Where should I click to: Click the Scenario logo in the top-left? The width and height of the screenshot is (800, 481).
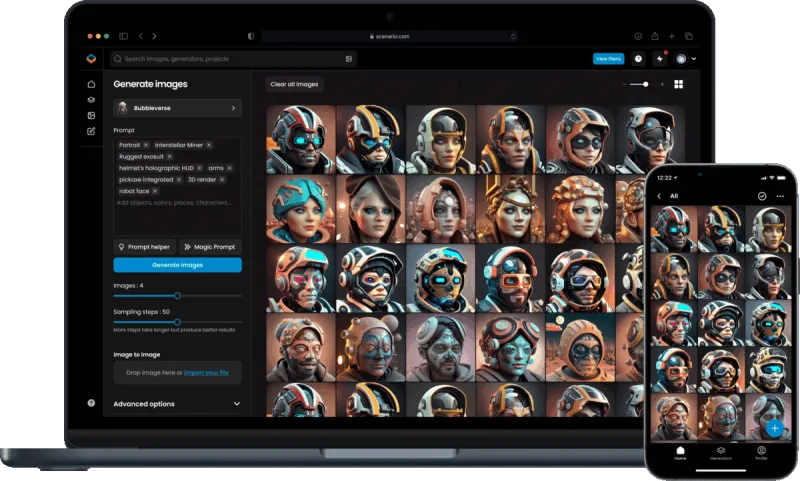tap(91, 59)
